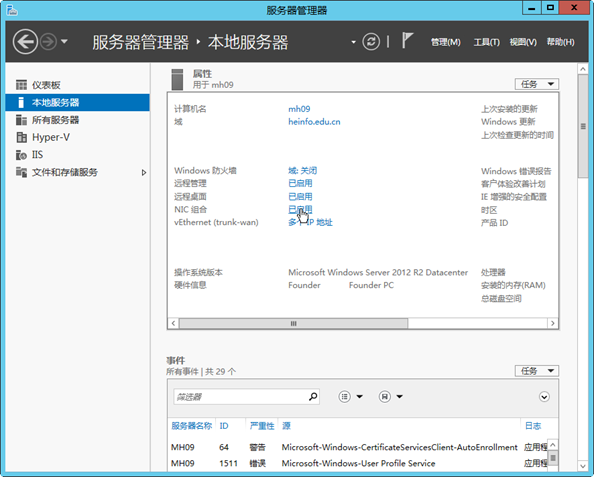Select event row with ID 64
Viewport: 594px width, 477px height.
[x=358, y=447]
